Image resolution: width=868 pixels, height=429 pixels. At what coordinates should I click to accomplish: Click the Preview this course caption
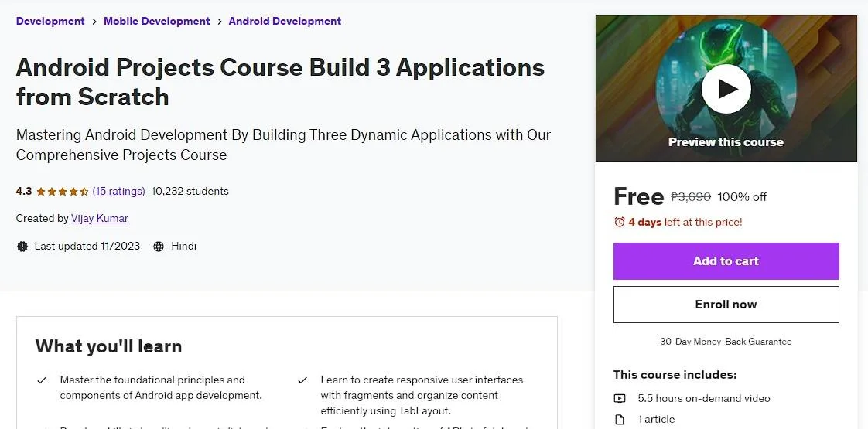point(726,142)
